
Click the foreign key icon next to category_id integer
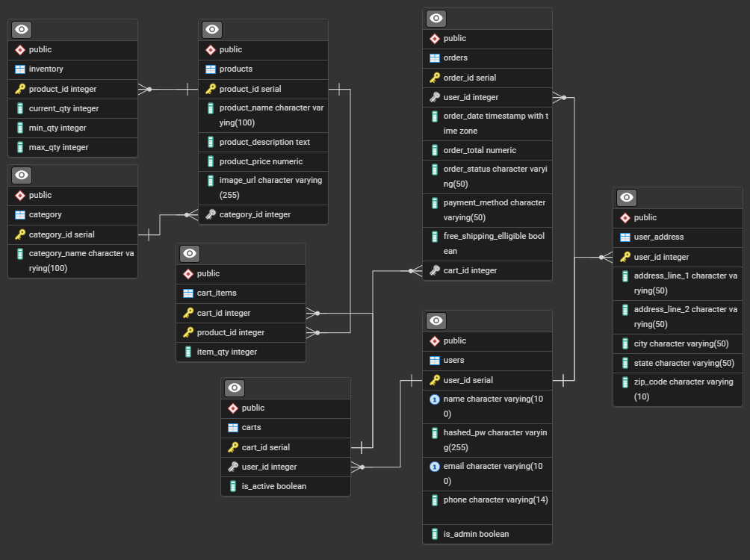211,214
